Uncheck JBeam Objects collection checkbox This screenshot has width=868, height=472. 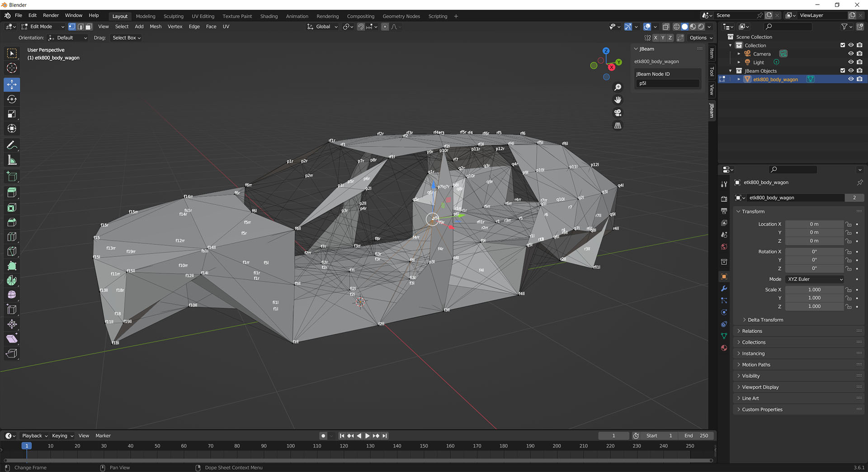[x=843, y=71]
